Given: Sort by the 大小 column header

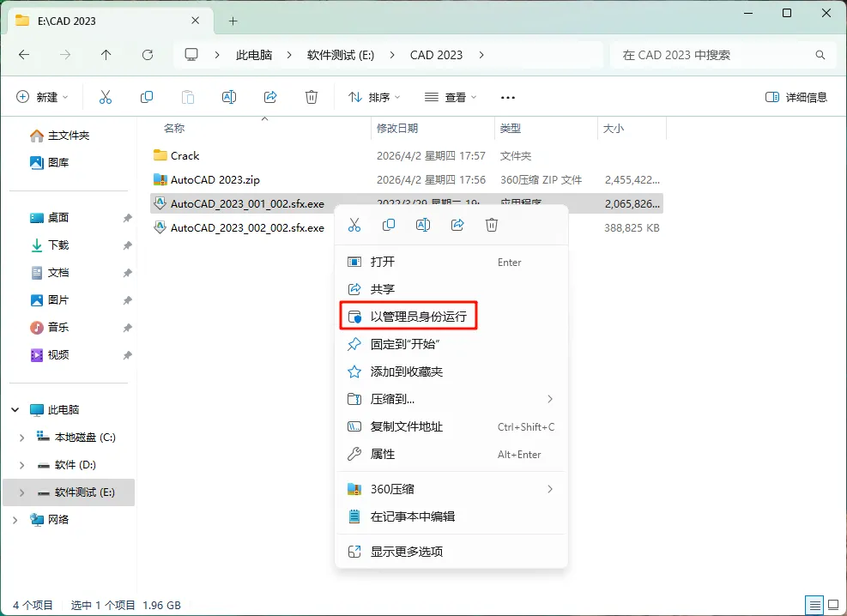Looking at the screenshot, I should [613, 129].
